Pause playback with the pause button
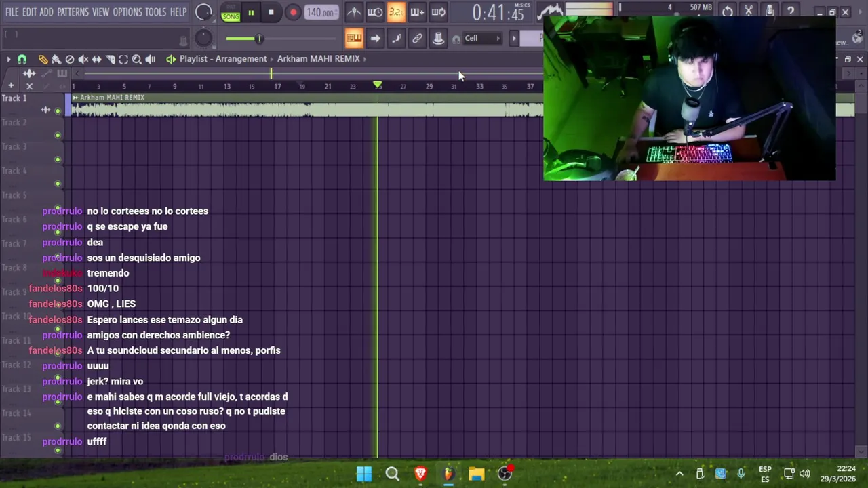868x488 pixels. pos(251,12)
